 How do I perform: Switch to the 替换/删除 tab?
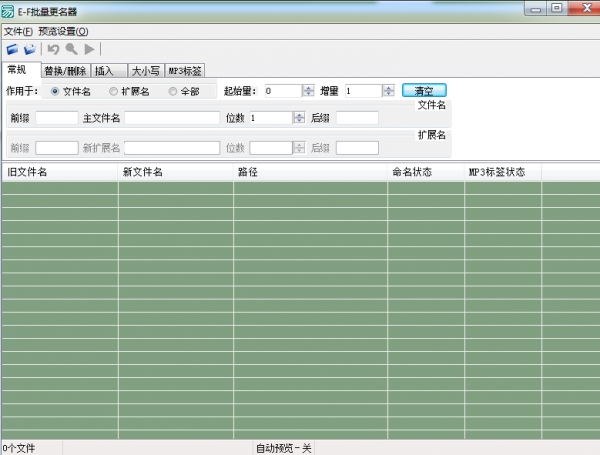coord(65,71)
